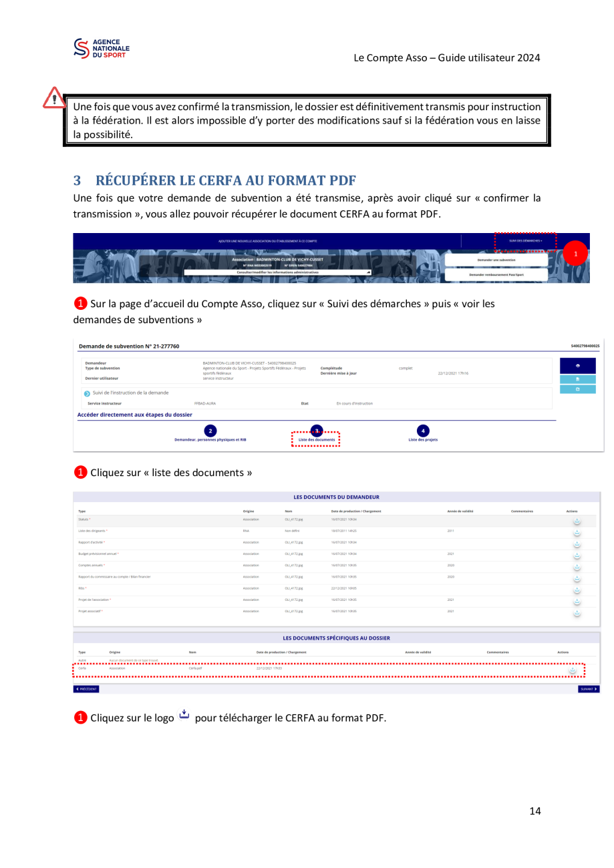
Task: Download the Statuts document
Action: (x=577, y=522)
